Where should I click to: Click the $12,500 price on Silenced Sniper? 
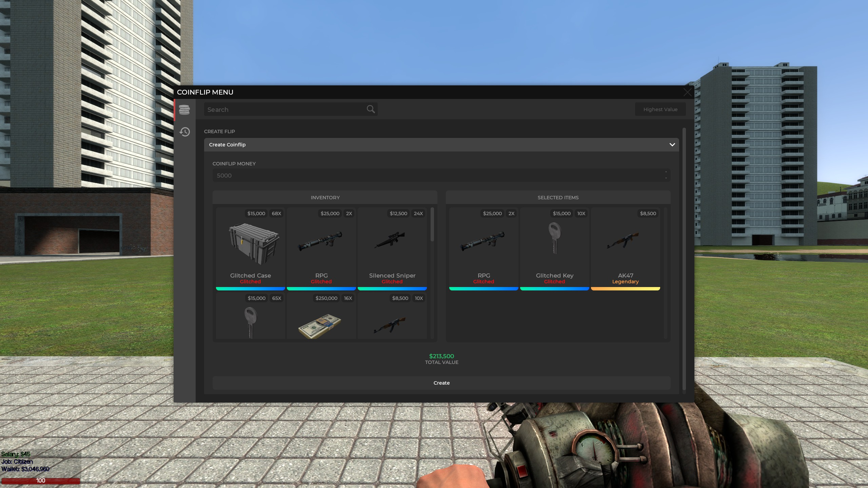click(398, 213)
